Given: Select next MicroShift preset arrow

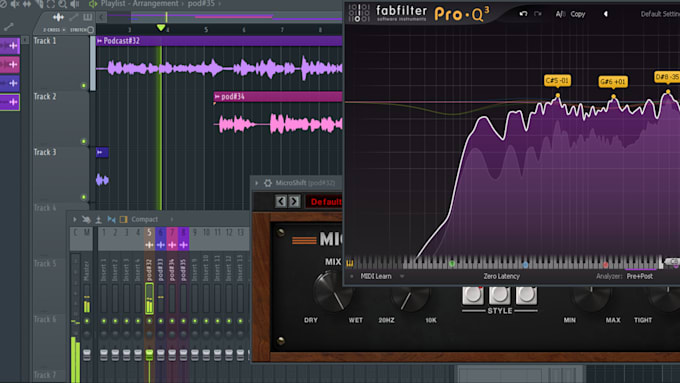Looking at the screenshot, I should pos(294,201).
